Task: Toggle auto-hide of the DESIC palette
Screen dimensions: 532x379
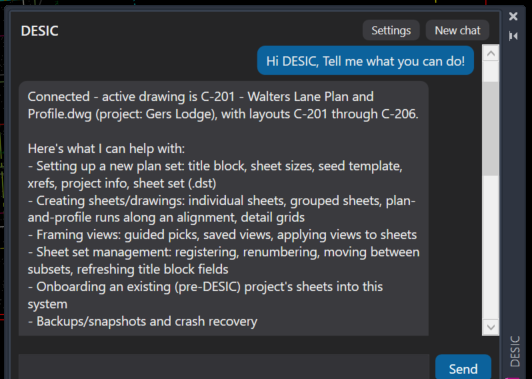Action: pos(513,36)
